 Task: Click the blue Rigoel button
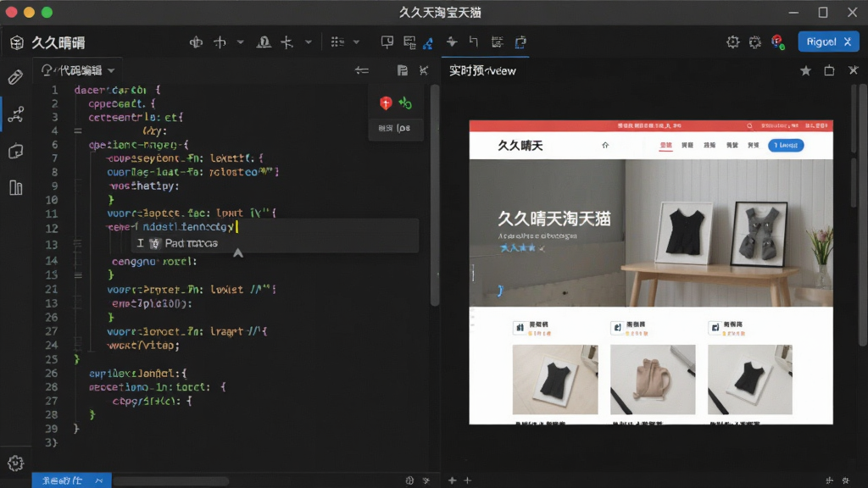828,42
